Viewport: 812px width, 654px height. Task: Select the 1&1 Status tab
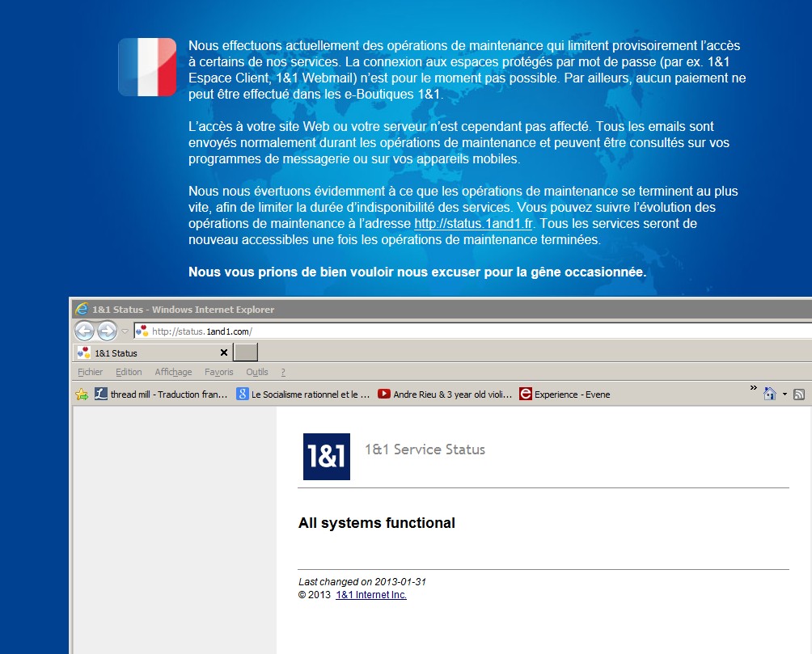point(153,352)
